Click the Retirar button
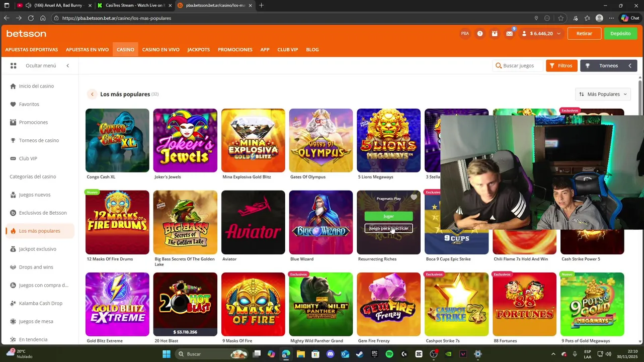 (584, 34)
